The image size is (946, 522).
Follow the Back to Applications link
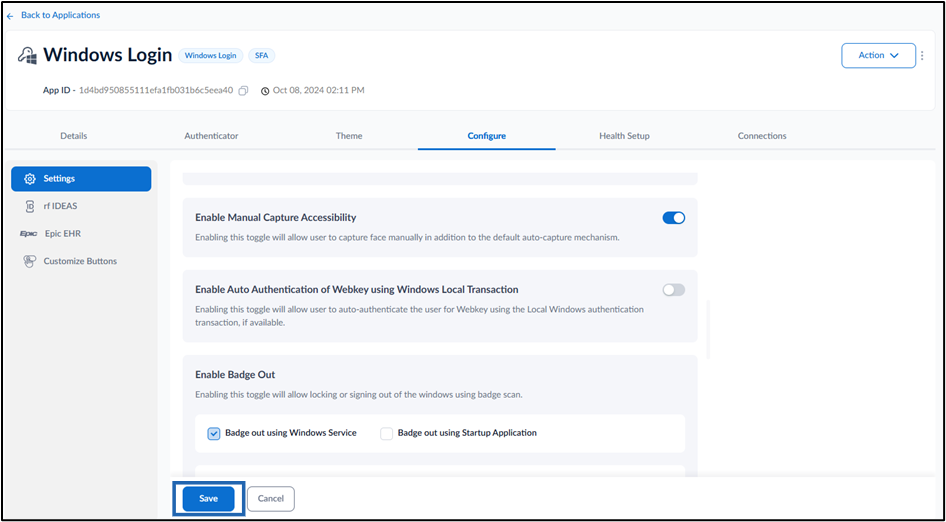coord(60,15)
